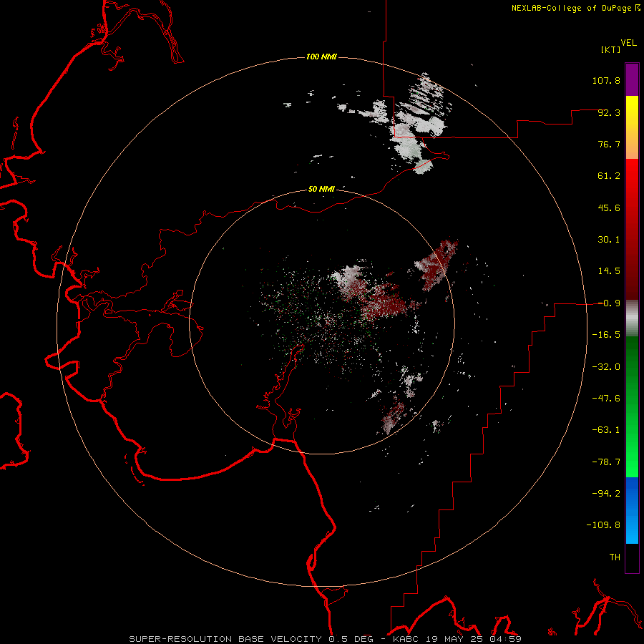Select the 45.6 legend value

(x=609, y=208)
